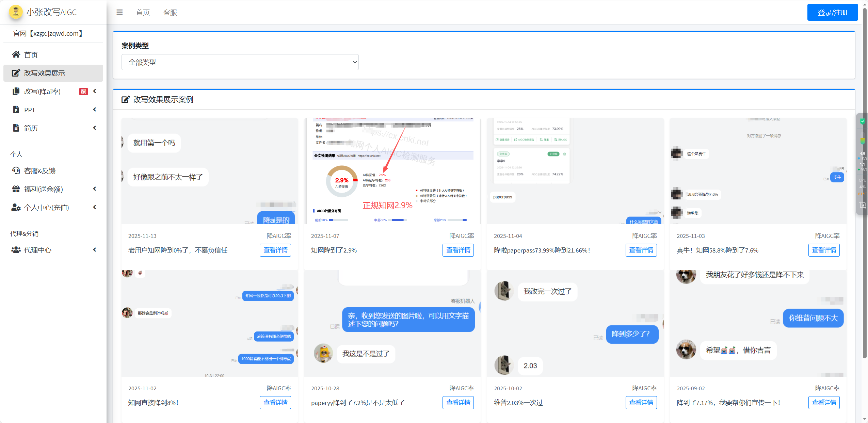The width and height of the screenshot is (868, 423).
Task: Open 福利(送余额) via the gift icon
Action: [x=16, y=189]
